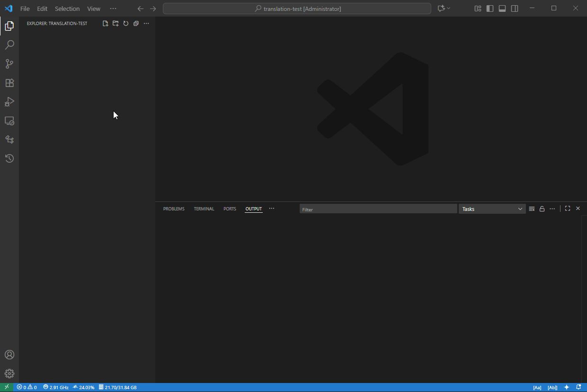The height and width of the screenshot is (392, 587).
Task: Open the Remote Explorer view
Action: (x=9, y=121)
